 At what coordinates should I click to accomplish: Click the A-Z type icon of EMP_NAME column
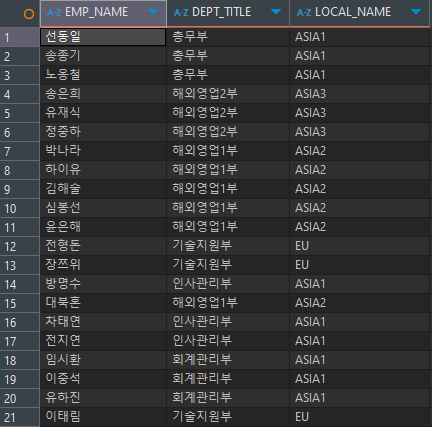(x=54, y=13)
